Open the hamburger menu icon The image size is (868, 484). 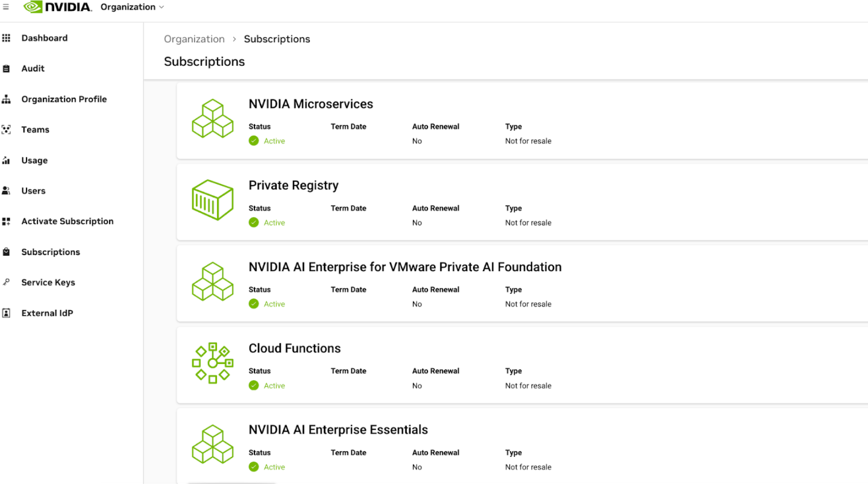coord(6,7)
